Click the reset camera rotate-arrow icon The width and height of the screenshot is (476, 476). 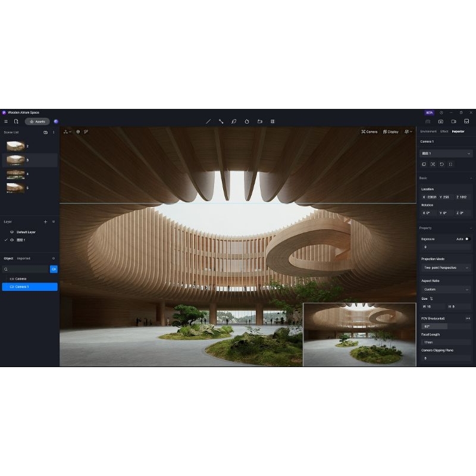pos(441,164)
